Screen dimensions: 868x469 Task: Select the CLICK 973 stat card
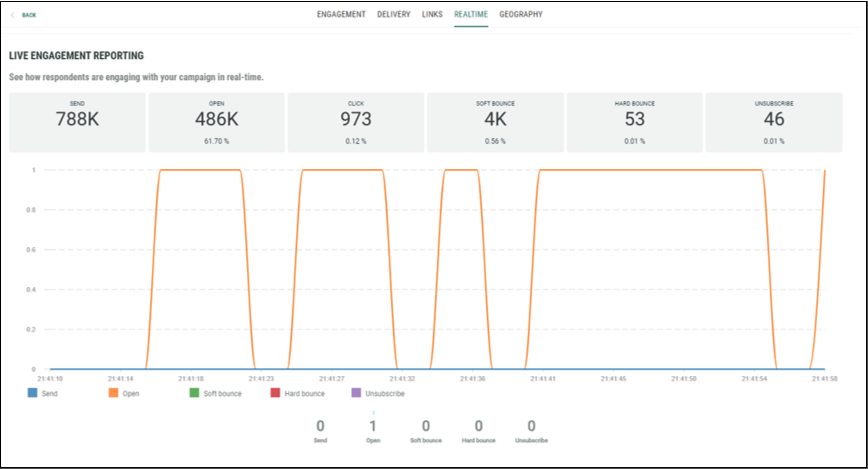point(356,122)
